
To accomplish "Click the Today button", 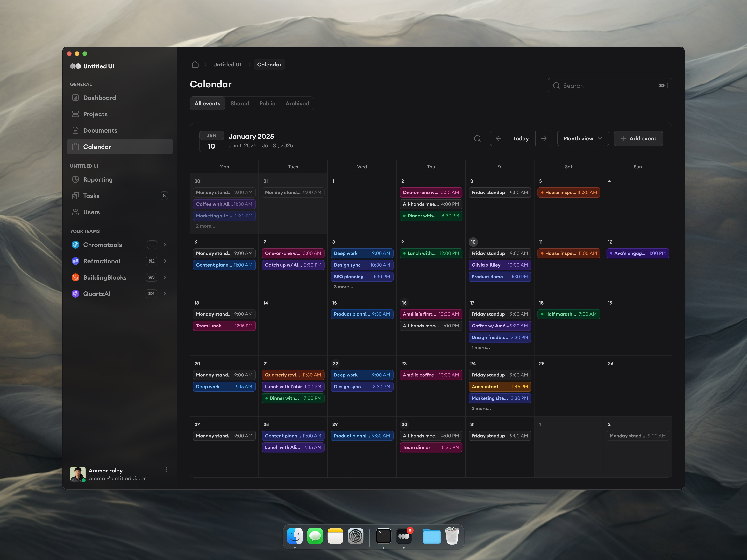I will 521,138.
